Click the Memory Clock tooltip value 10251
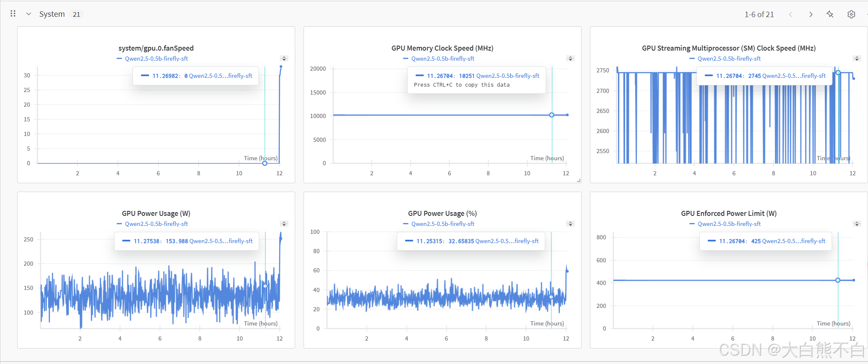The width and height of the screenshot is (868, 364). (467, 76)
